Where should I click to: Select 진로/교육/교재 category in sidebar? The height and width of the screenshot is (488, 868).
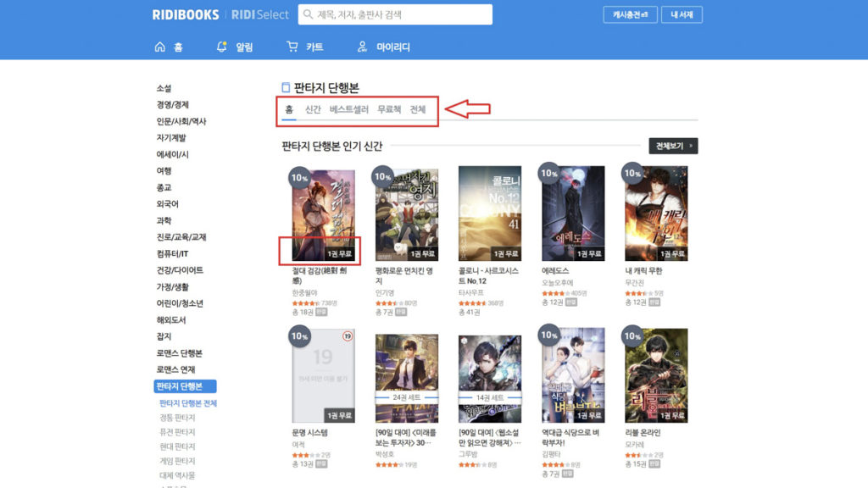pyautogui.click(x=181, y=237)
